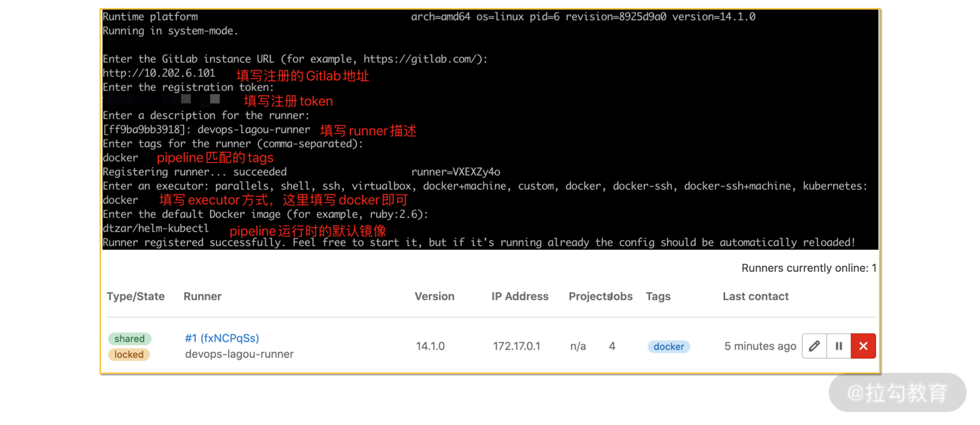Click the terminal line http://10.202.6.101
Viewport: 980px width, 425px height.
pos(159,73)
